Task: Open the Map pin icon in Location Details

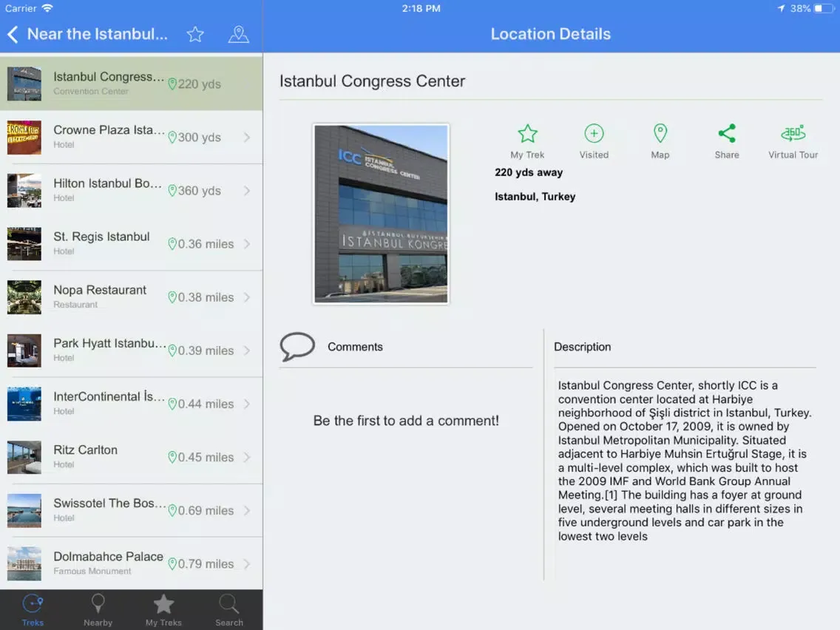Action: pyautogui.click(x=660, y=133)
